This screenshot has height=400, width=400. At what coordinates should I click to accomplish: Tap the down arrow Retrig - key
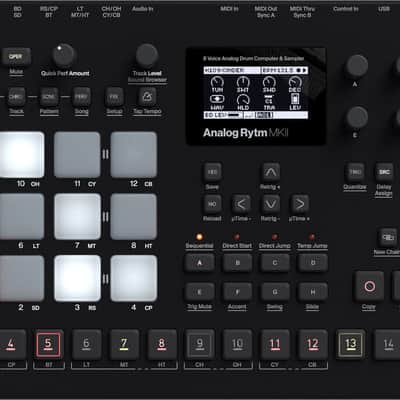[271, 204]
